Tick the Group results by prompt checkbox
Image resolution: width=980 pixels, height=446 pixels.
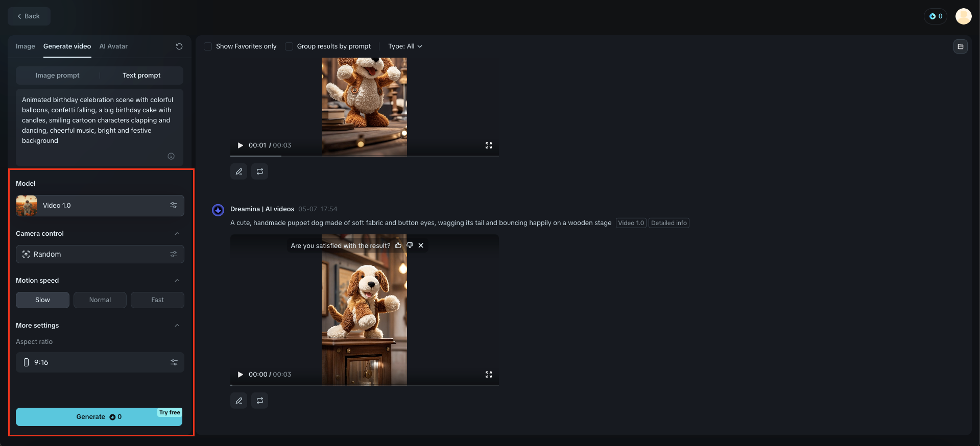tap(289, 46)
